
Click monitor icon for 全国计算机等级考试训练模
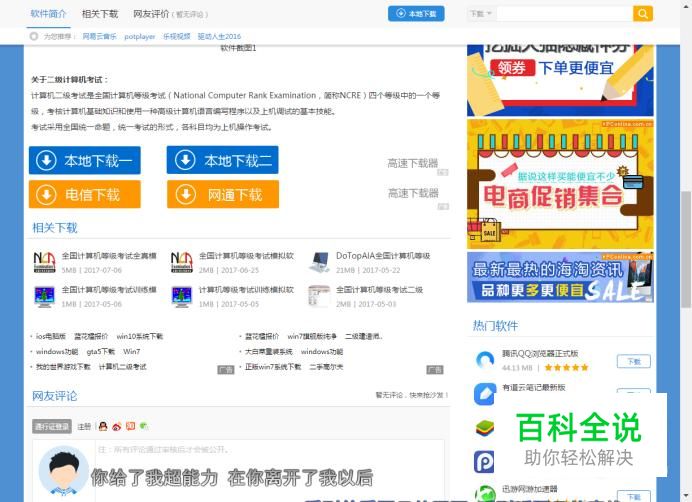click(45, 297)
